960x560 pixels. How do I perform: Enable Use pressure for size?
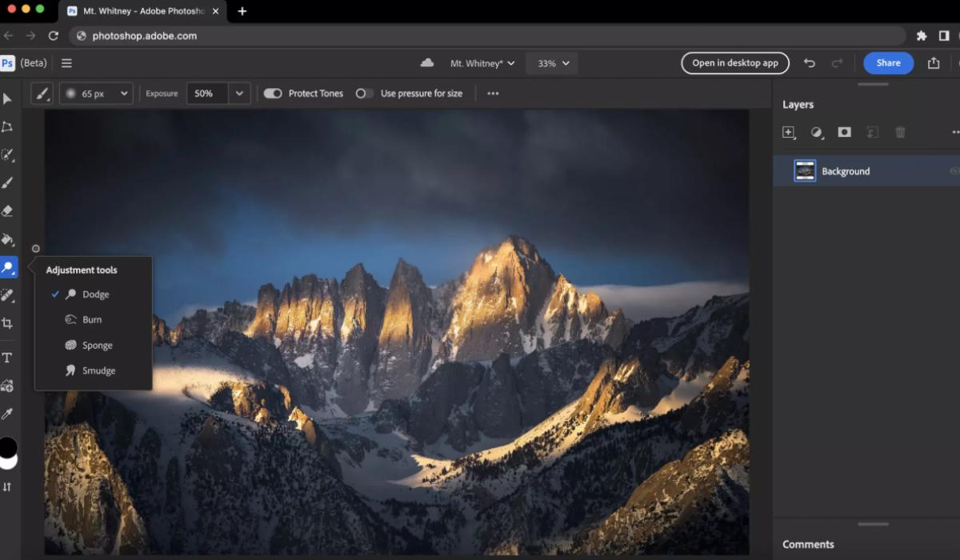click(x=364, y=94)
